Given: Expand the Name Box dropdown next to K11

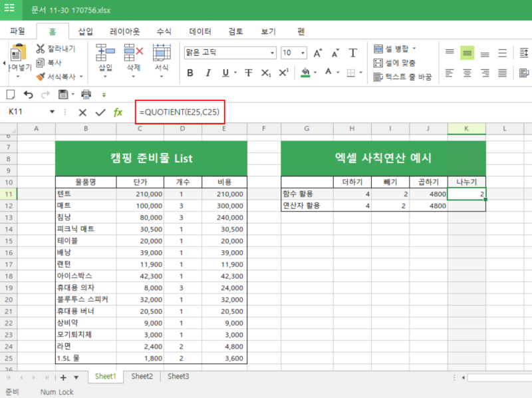Looking at the screenshot, I should [52, 112].
